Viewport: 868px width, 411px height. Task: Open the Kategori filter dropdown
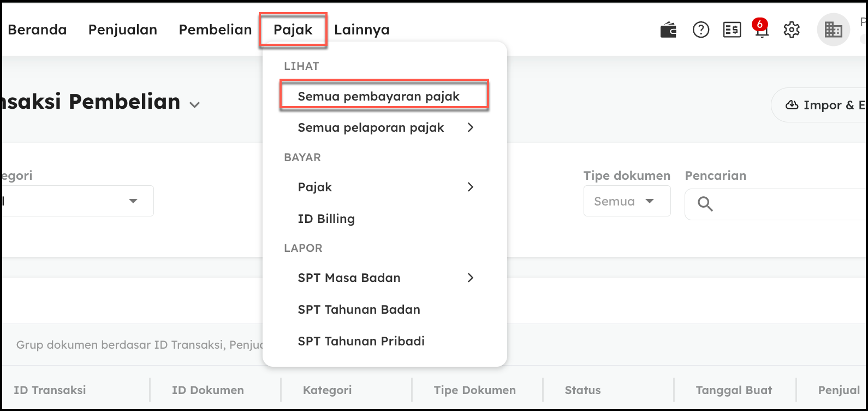coord(132,201)
